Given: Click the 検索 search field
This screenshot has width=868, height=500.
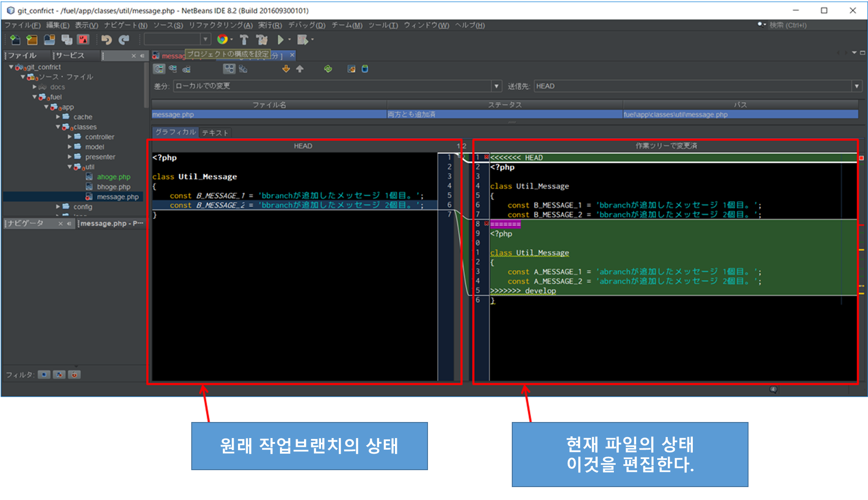Looking at the screenshot, I should click(788, 25).
